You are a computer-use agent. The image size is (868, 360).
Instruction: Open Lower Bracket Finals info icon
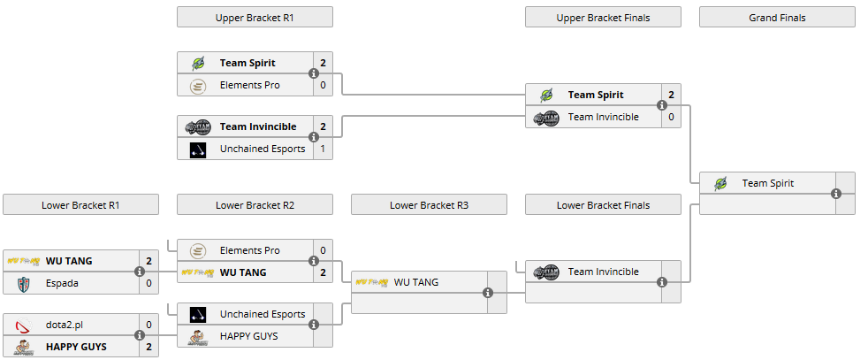(x=662, y=282)
